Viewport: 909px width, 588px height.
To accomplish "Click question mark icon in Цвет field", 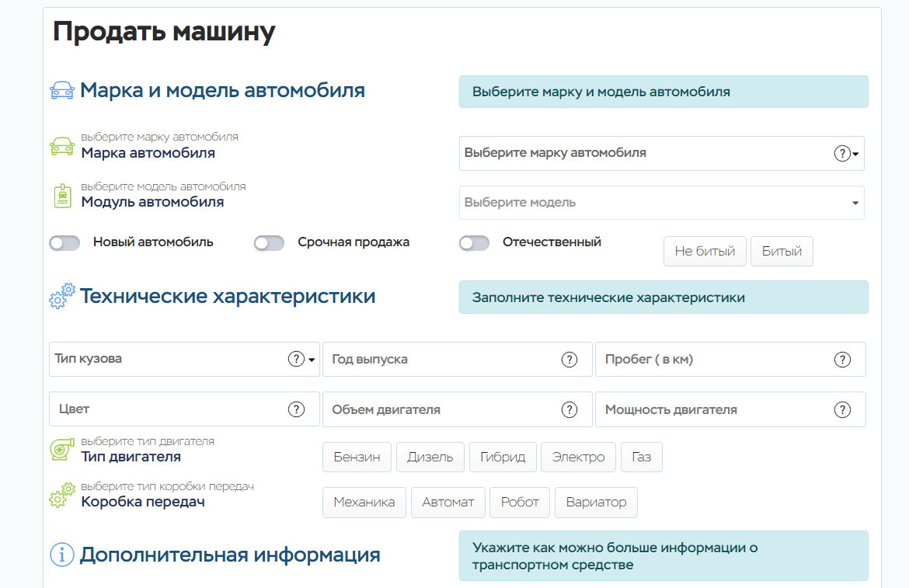I will pos(296,409).
